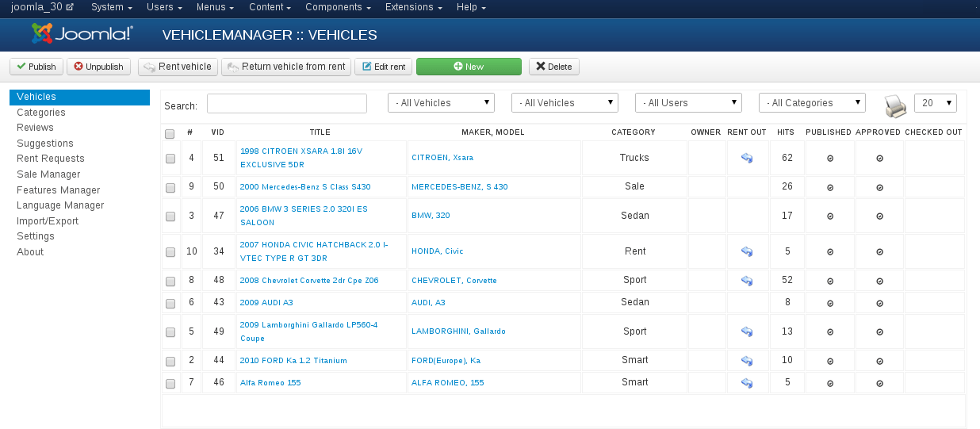Open the second All Vehicles filter dropdown
Viewport: 980px width, 429px height.
pyautogui.click(x=565, y=103)
